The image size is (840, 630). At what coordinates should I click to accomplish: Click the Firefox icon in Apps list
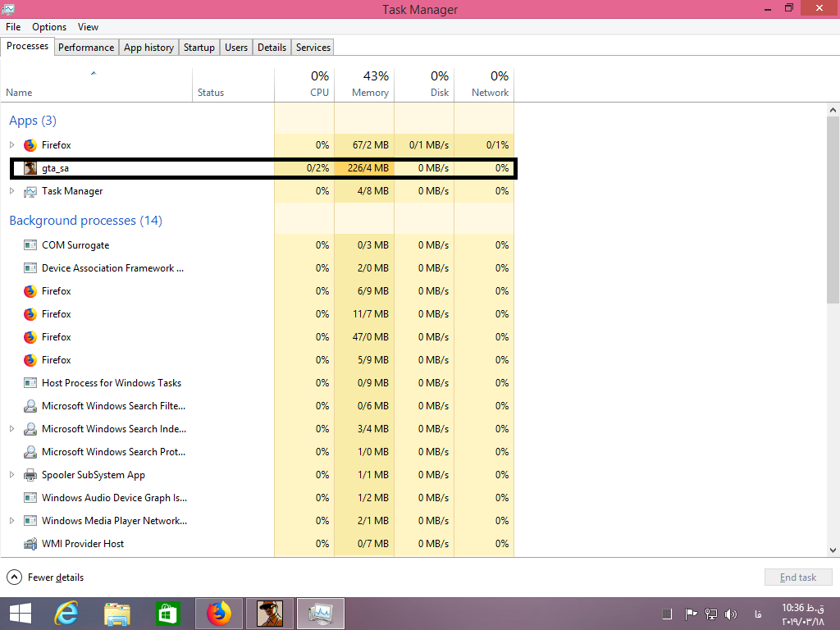pyautogui.click(x=30, y=145)
